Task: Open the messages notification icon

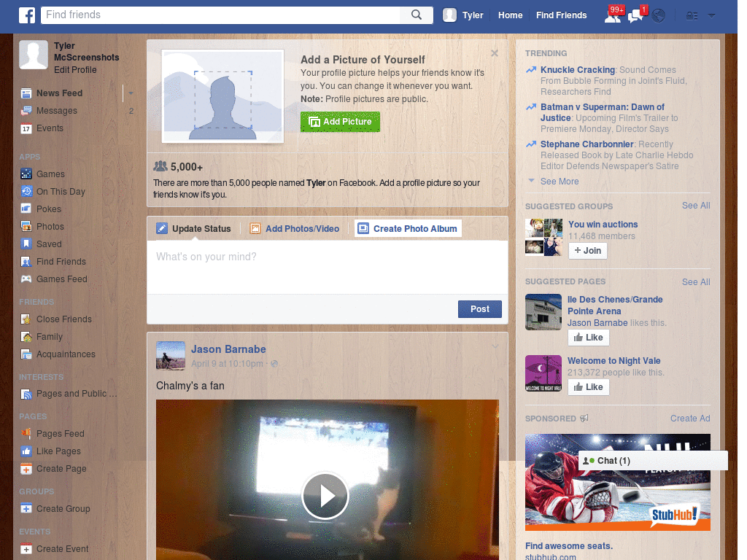Action: pos(635,17)
